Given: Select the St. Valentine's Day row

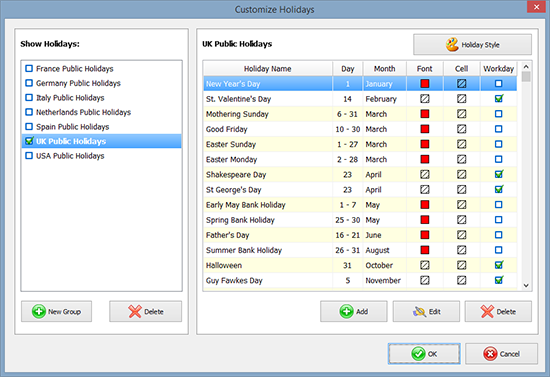Looking at the screenshot, I should pos(360,99).
